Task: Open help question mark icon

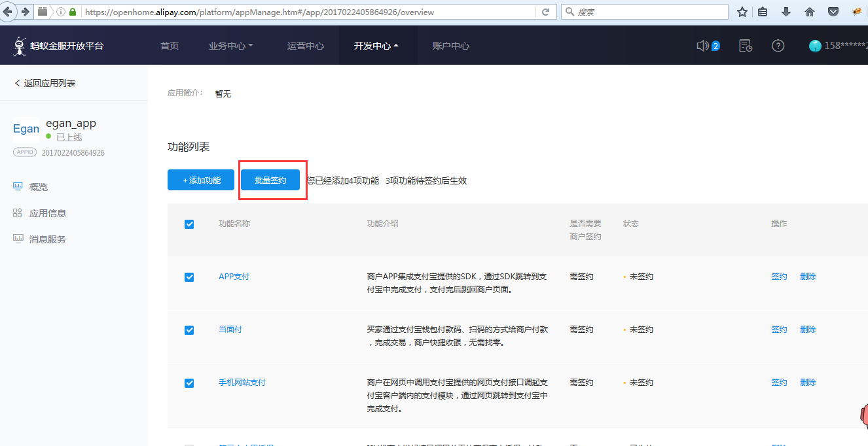Action: pyautogui.click(x=778, y=46)
